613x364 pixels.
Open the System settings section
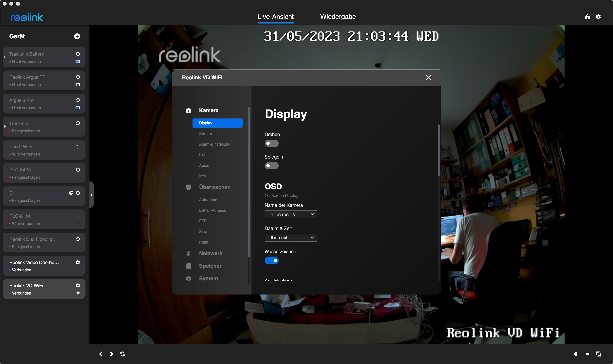(x=208, y=278)
